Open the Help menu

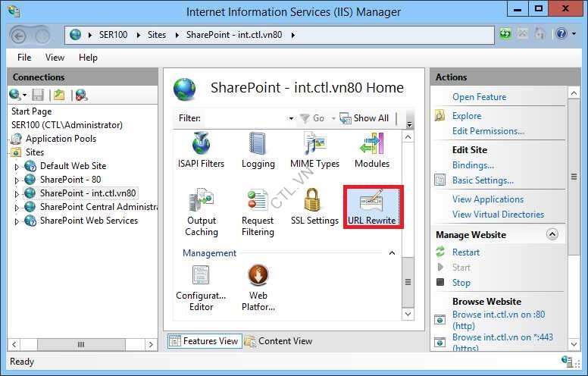point(88,58)
